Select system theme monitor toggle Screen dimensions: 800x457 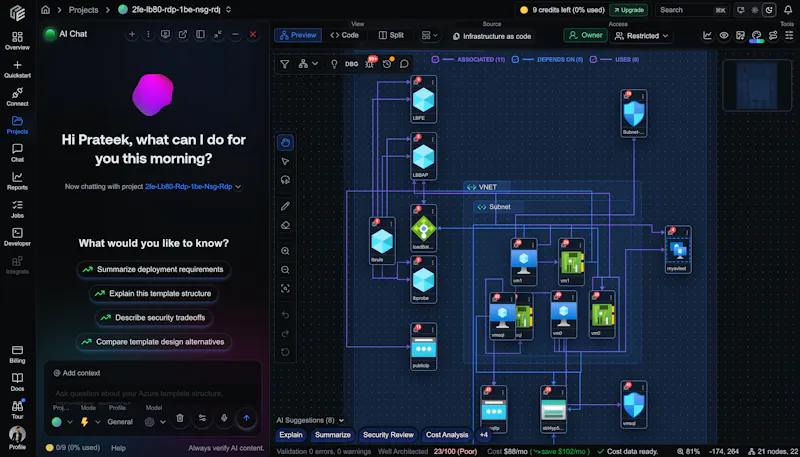(741, 10)
